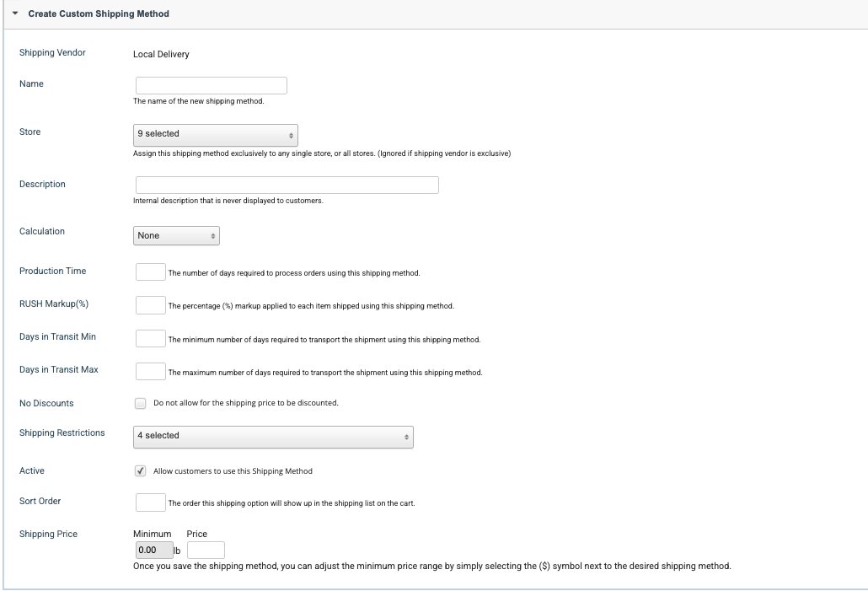Click the Sort Order input box
This screenshot has width=868, height=591.
click(151, 502)
